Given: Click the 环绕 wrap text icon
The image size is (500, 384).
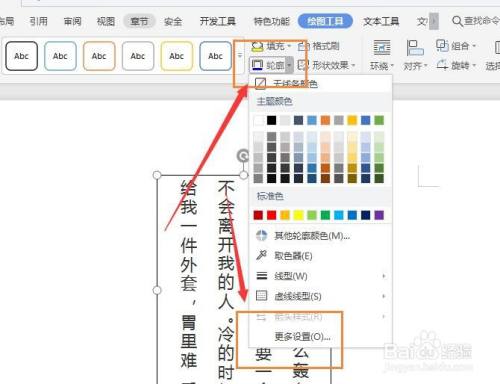Looking at the screenshot, I should click(382, 48).
